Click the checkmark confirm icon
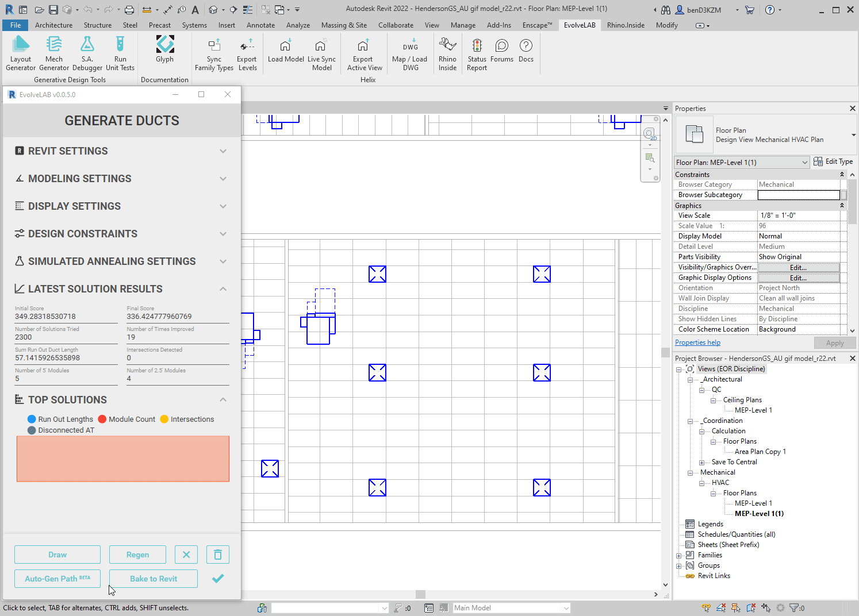Screen dimensions: 859x616 [x=218, y=579]
